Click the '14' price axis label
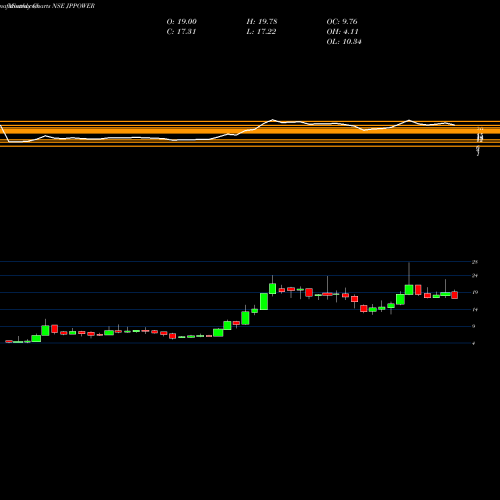 (x=475, y=310)
